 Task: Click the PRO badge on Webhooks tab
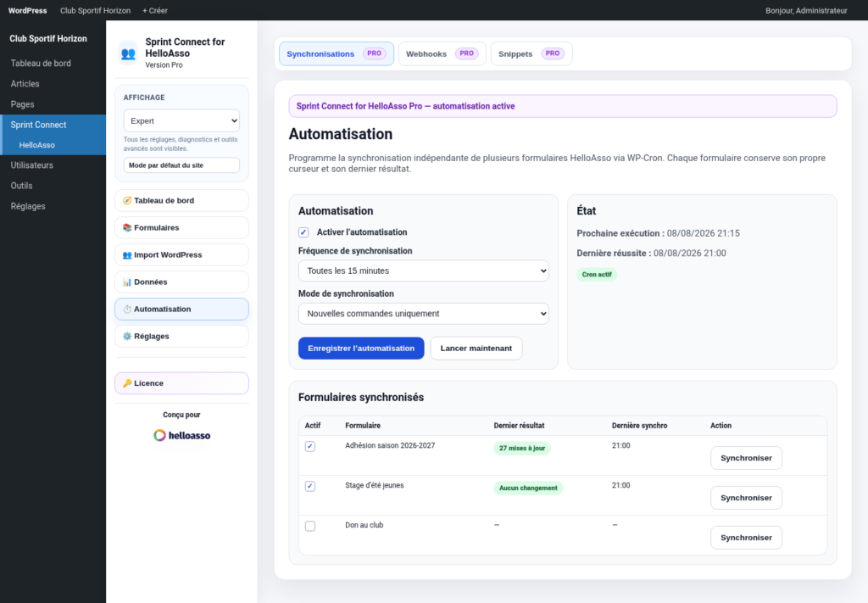(x=467, y=53)
